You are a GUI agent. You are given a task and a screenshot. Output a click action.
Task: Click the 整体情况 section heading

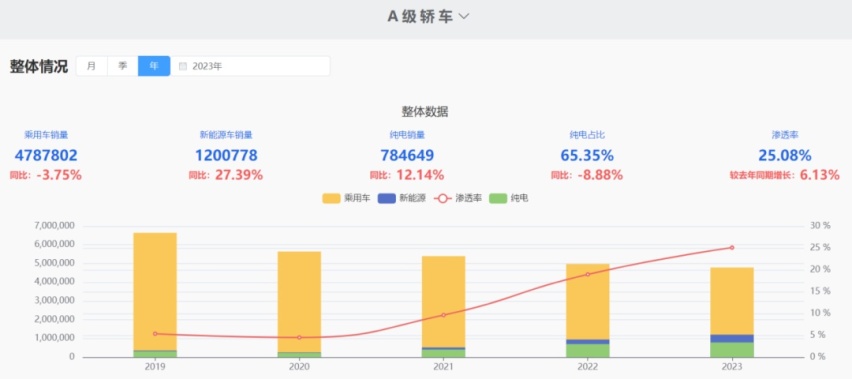coord(39,67)
